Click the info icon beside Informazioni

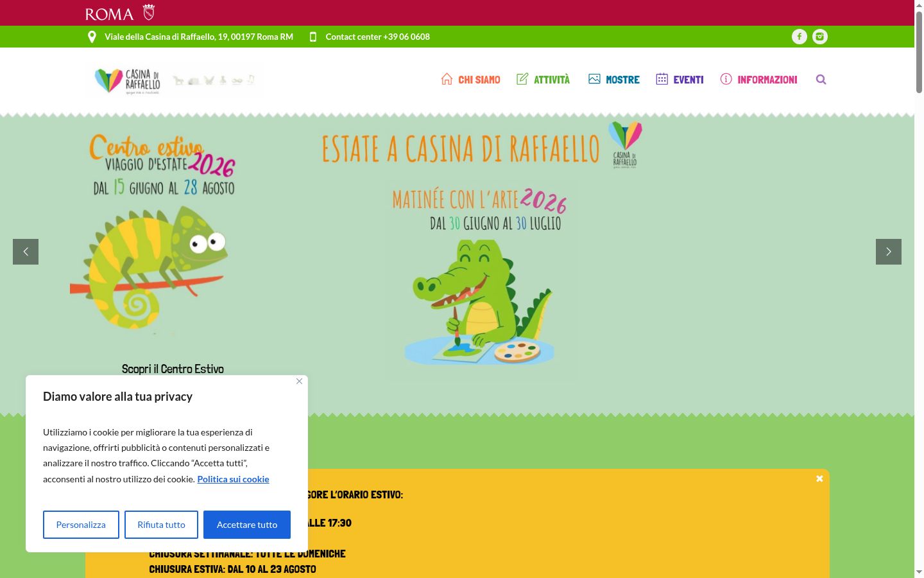tap(726, 79)
